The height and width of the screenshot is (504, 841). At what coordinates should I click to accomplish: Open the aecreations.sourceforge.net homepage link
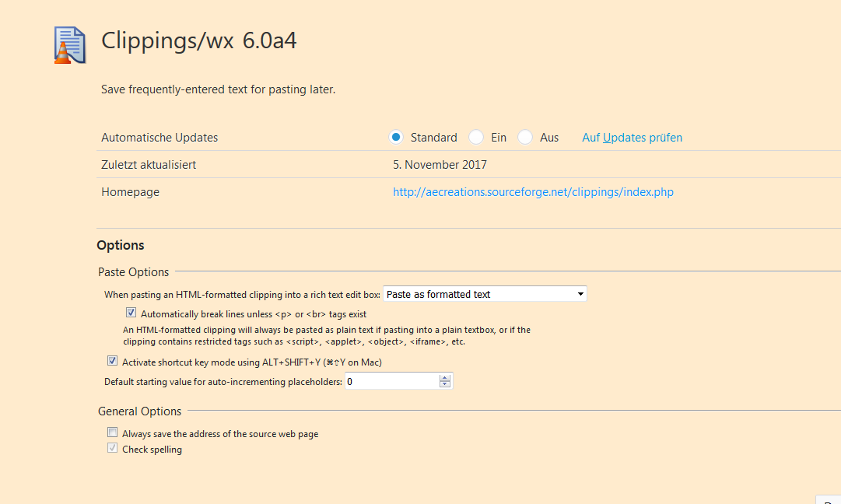[533, 192]
